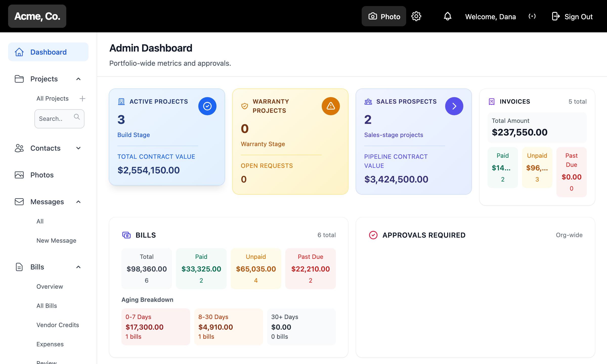Open Vendor Credits in sidebar

(x=58, y=325)
